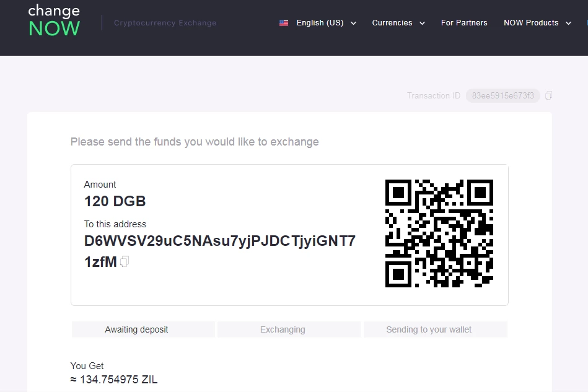Click the 120 DGB amount
588x392 pixels.
point(115,201)
